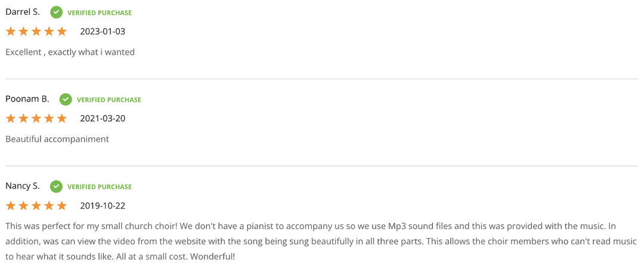This screenshot has height=268, width=644.
Task: Click the first star in Nancy's rating
Action: pos(11,205)
